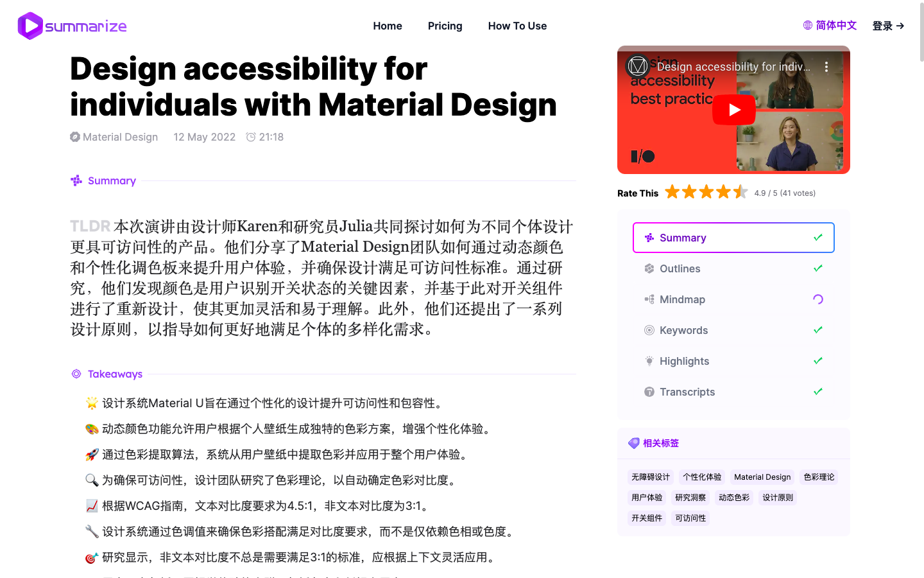Select the 研究洞察 tag
Viewport: 924px width, 578px height.
point(690,498)
